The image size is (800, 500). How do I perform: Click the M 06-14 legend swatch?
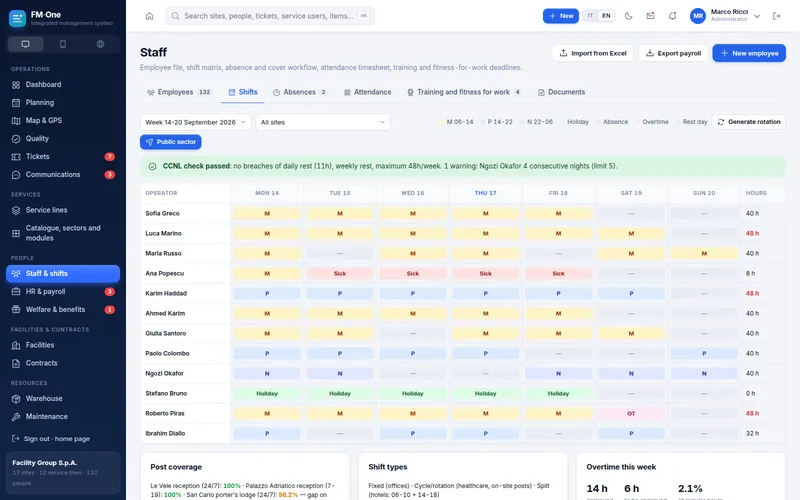coord(442,122)
